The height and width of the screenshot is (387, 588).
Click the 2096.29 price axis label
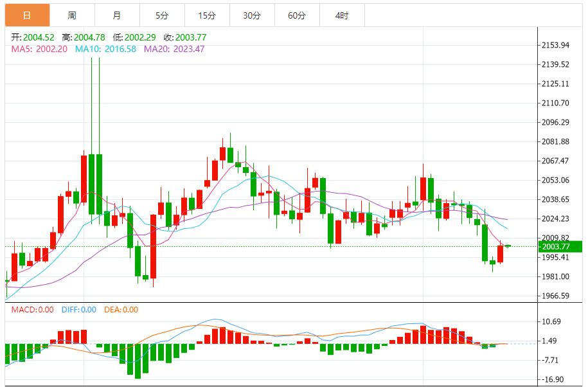(555, 122)
